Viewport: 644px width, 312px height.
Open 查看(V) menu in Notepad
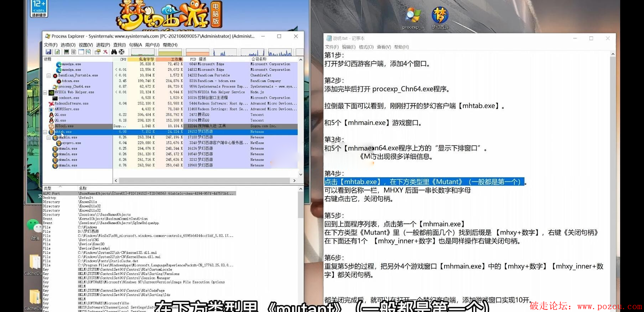coord(384,47)
